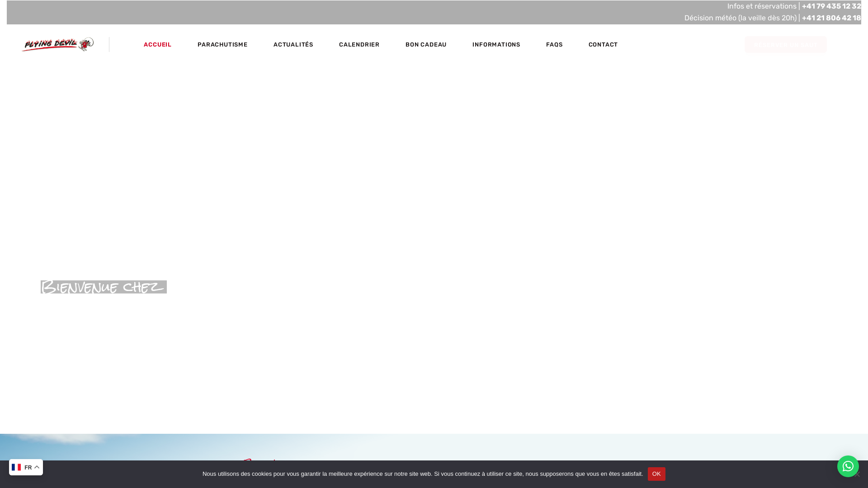Click the Réserver un saut button
The image size is (868, 488).
pos(785,45)
